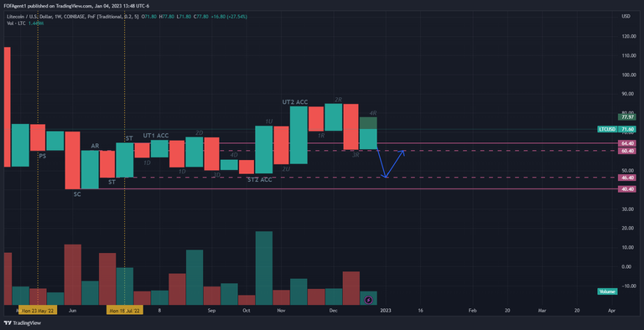Click the 77.97 green price tag
Screen dimensions: 644x330
click(626, 117)
